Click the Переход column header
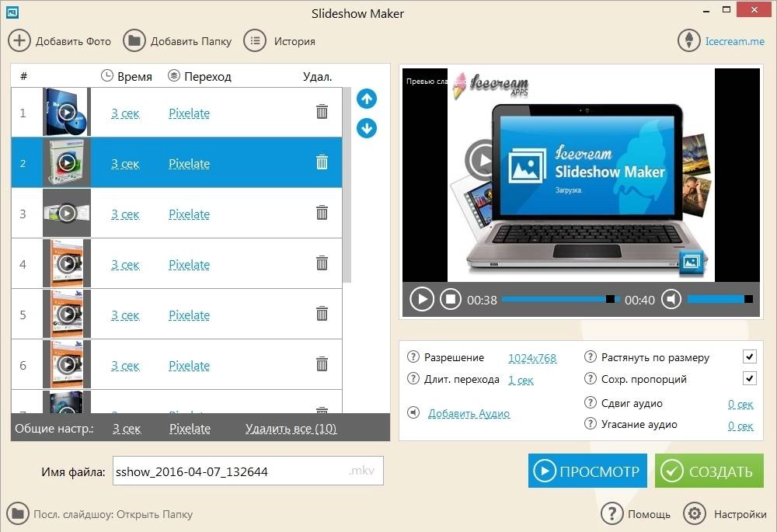Image resolution: width=777 pixels, height=532 pixels. (200, 76)
